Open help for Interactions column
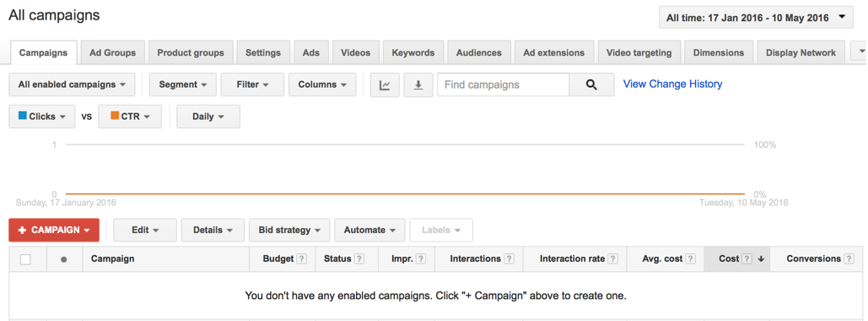Image resolution: width=868 pixels, height=321 pixels. pyautogui.click(x=509, y=258)
